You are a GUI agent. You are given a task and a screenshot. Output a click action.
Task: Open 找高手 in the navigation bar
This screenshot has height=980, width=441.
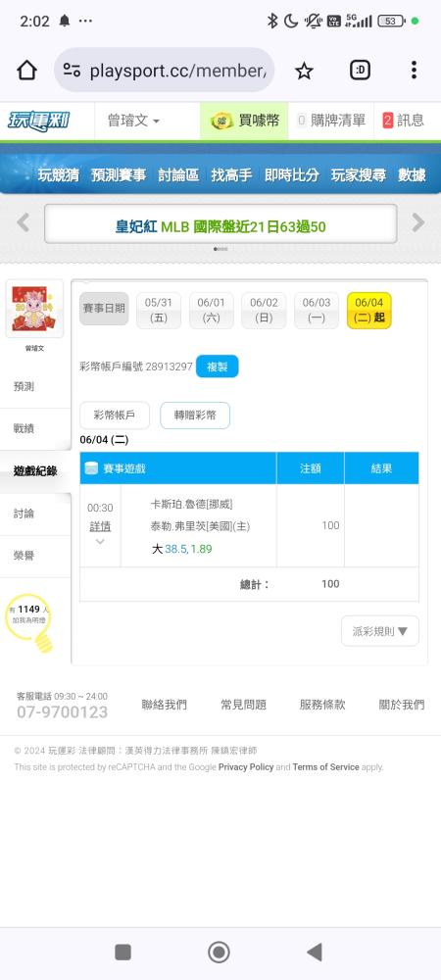pyautogui.click(x=231, y=175)
